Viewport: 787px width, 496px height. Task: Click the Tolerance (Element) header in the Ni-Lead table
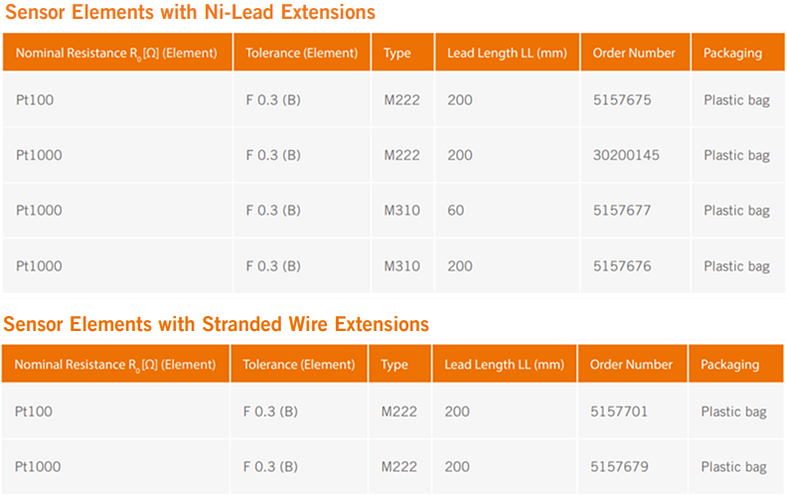[x=301, y=53]
